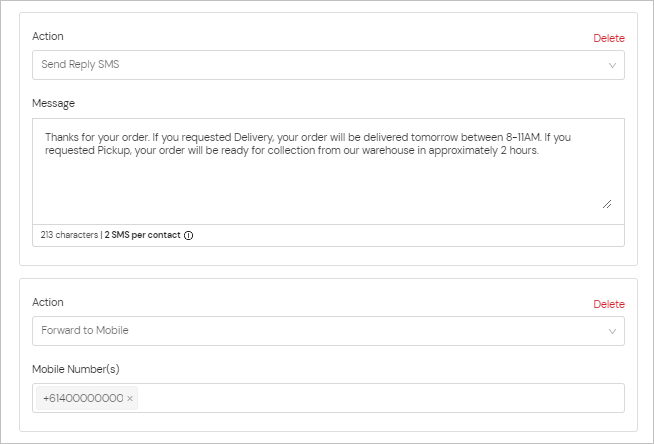Click the resize grip of the Message textarea
Screen dimensions: 654x444
click(607, 204)
